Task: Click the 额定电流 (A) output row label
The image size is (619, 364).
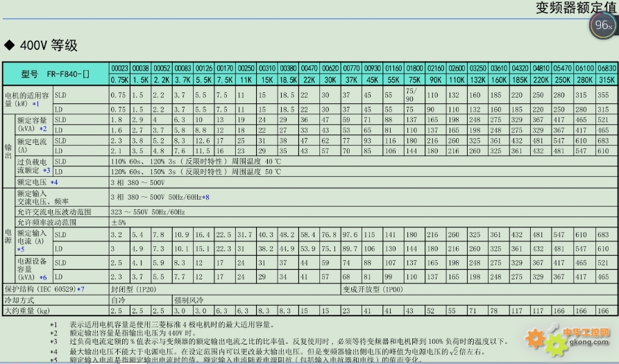Action: point(32,145)
